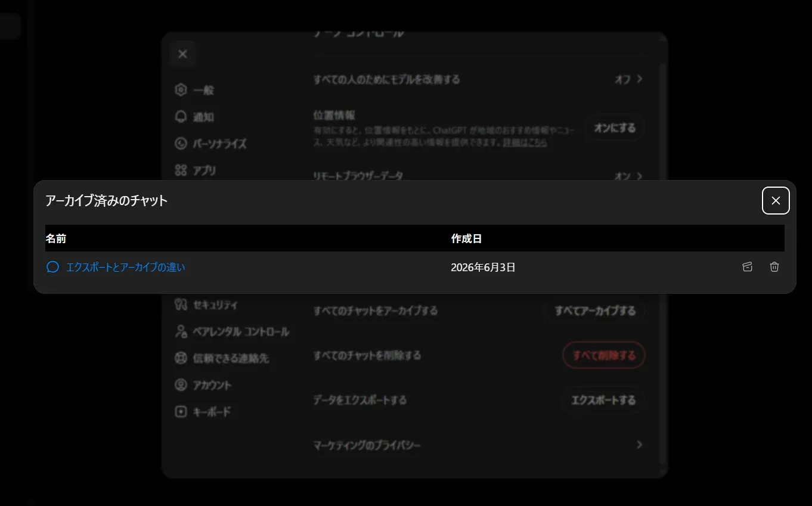Click the chat bubble icon beside エクスポートとアーカイブの違い
The height and width of the screenshot is (506, 812).
[x=52, y=267]
